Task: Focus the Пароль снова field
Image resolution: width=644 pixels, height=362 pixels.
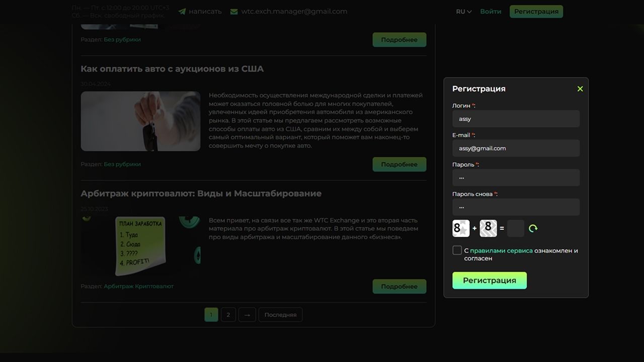Action: click(516, 207)
